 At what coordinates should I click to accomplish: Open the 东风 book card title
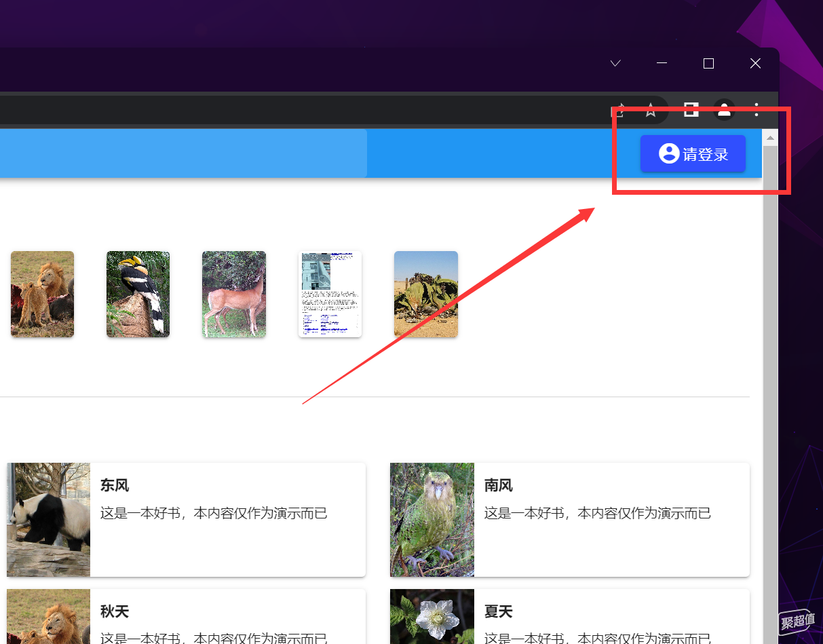(115, 485)
